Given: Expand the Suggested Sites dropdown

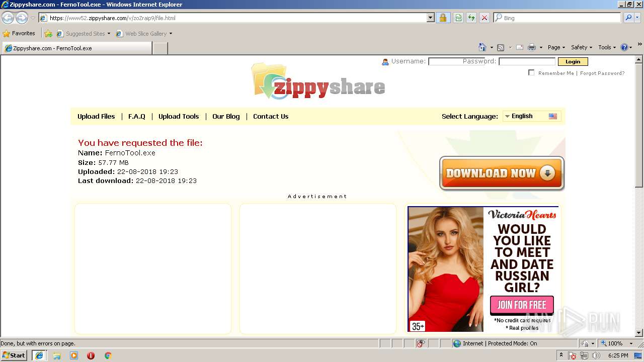Looking at the screenshot, I should 109,34.
